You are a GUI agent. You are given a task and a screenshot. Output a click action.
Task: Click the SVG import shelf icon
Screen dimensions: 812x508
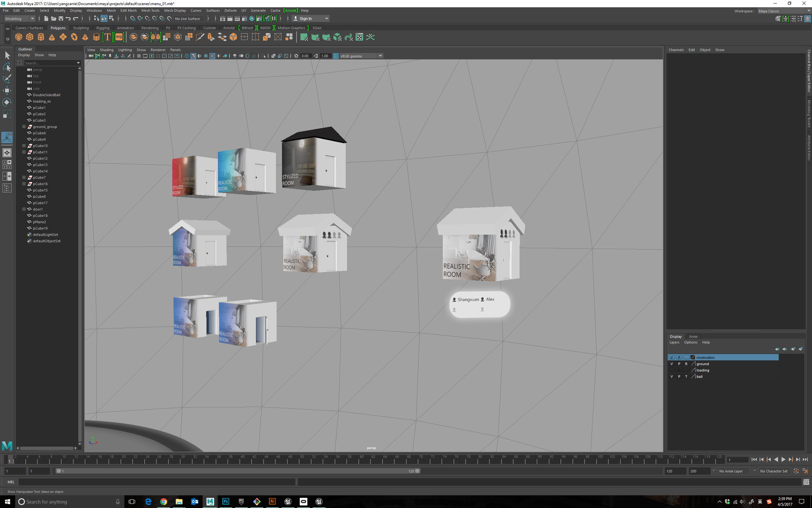[x=119, y=37]
